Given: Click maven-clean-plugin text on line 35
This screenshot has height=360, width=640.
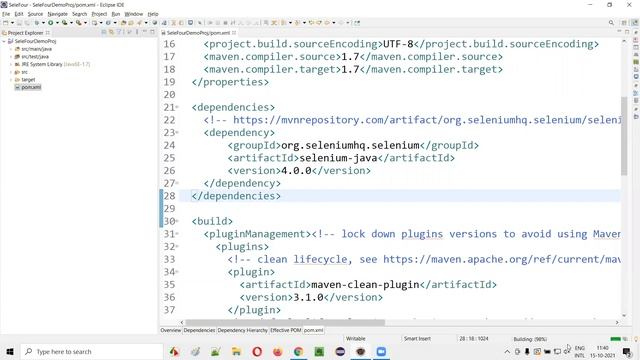Looking at the screenshot, I should pyautogui.click(x=365, y=284).
